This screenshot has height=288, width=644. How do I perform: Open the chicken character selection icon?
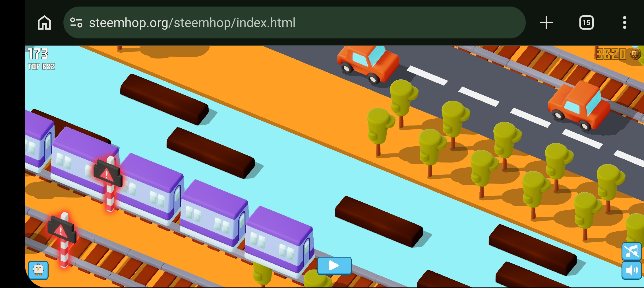(x=38, y=270)
